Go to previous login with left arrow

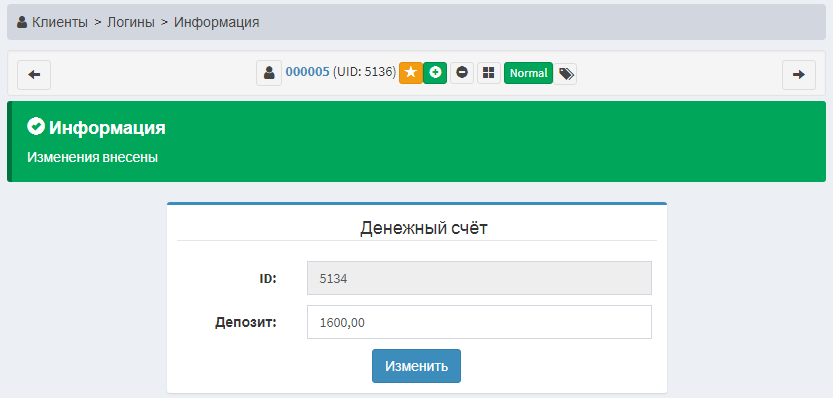tap(34, 75)
